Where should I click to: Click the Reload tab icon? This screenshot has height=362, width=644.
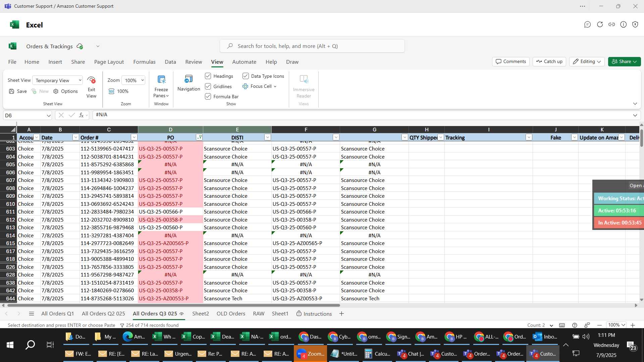(600, 24)
